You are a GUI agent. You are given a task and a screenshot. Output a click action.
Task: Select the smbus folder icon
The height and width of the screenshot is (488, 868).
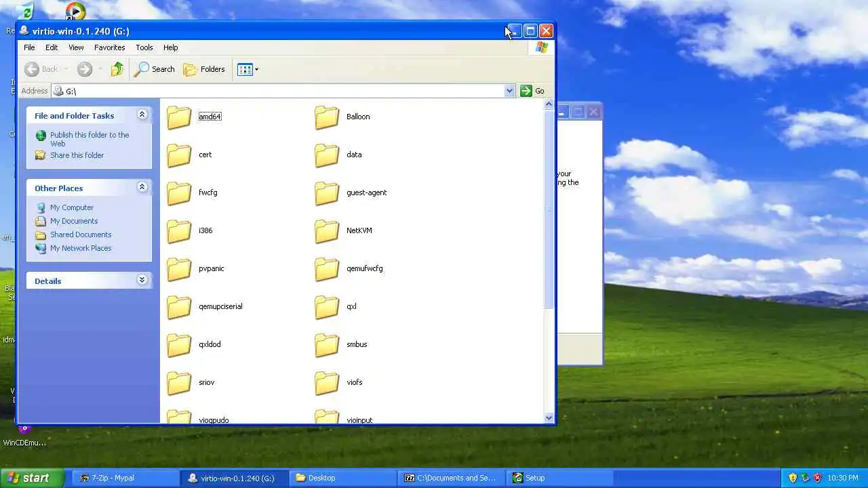[x=327, y=344]
